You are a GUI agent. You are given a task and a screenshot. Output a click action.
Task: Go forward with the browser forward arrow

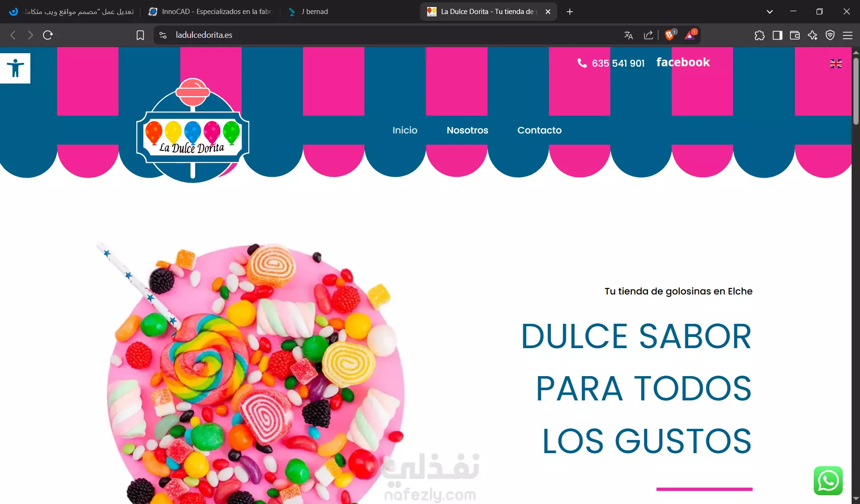30,35
